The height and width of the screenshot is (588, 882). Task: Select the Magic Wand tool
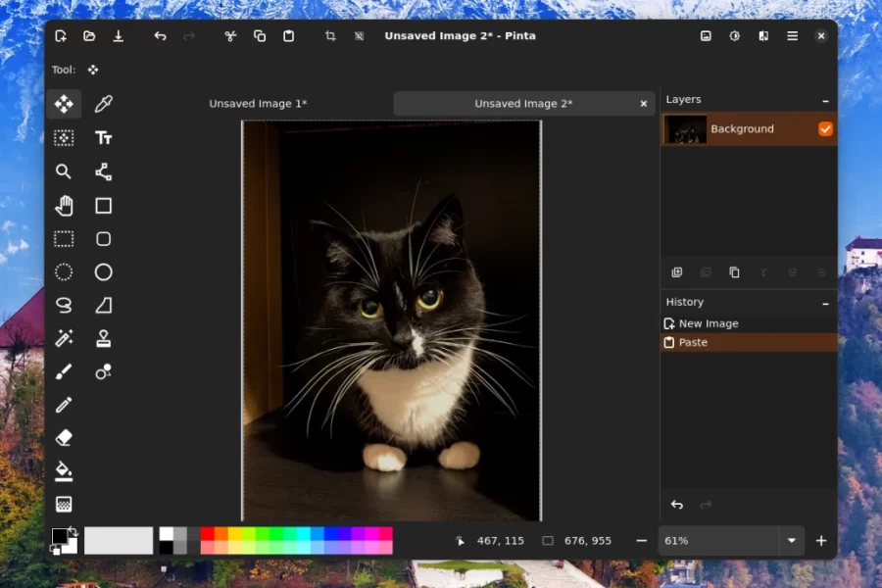click(64, 338)
